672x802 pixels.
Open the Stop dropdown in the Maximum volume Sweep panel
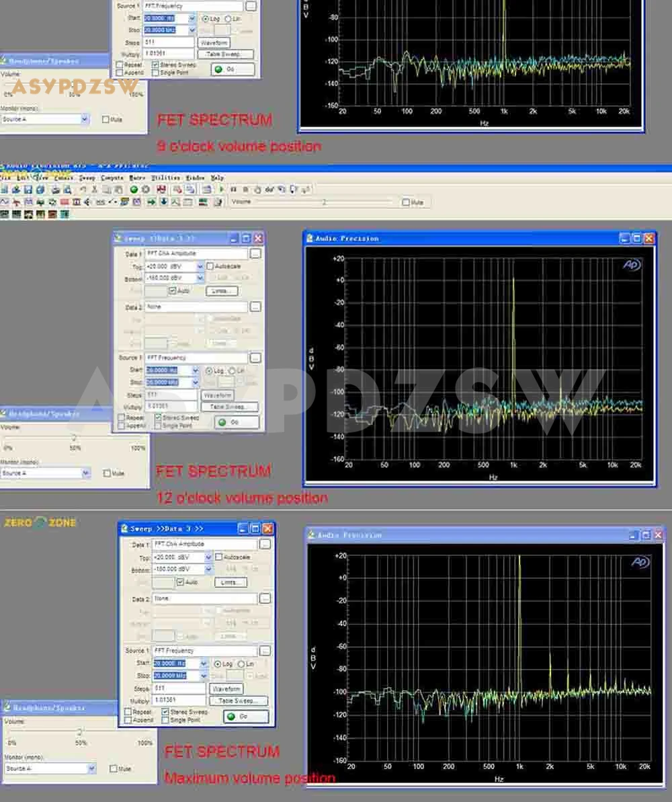click(x=204, y=676)
